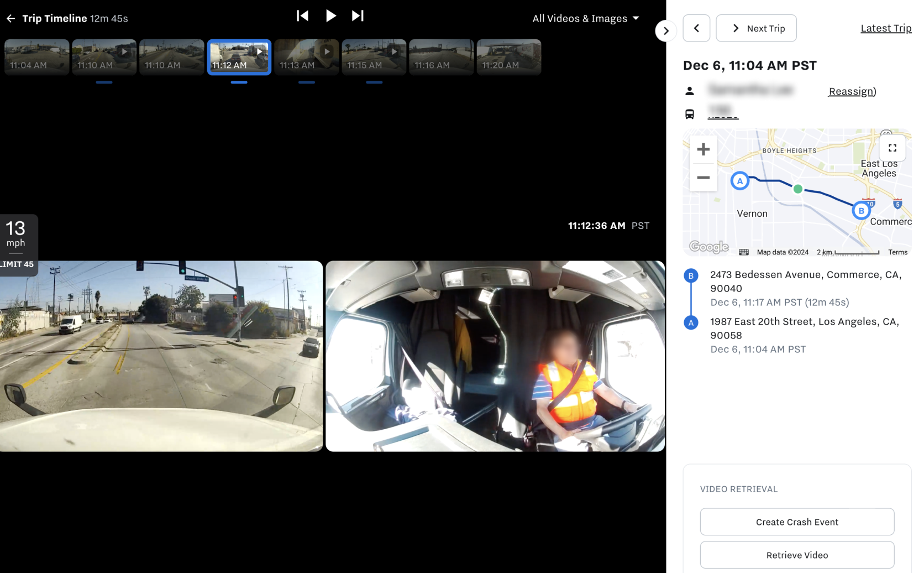Play the trip video
Viewport: 924px width, 573px height.
[x=330, y=15]
